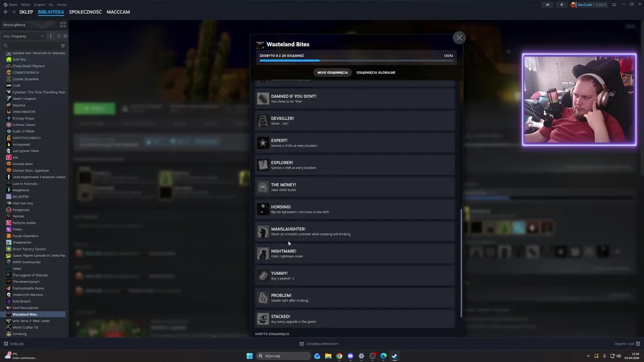This screenshot has width=644, height=362.
Task: Open the MACCCAM profile menu
Action: click(118, 12)
